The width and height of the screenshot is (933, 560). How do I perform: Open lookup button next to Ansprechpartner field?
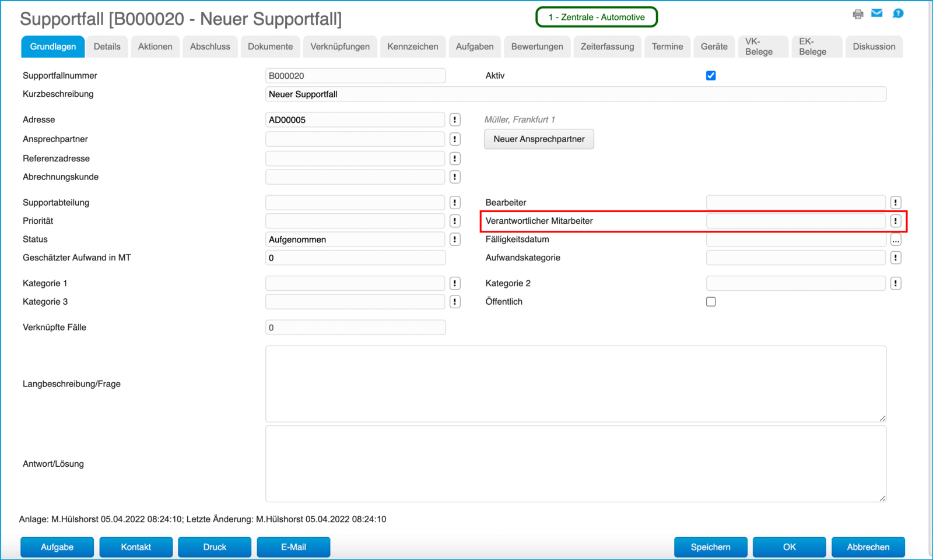[455, 139]
